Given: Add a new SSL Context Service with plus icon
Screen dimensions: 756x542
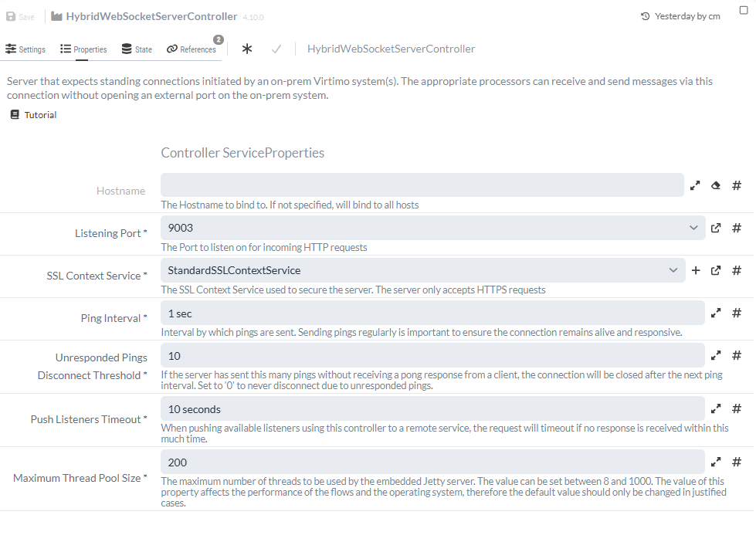Looking at the screenshot, I should (695, 270).
